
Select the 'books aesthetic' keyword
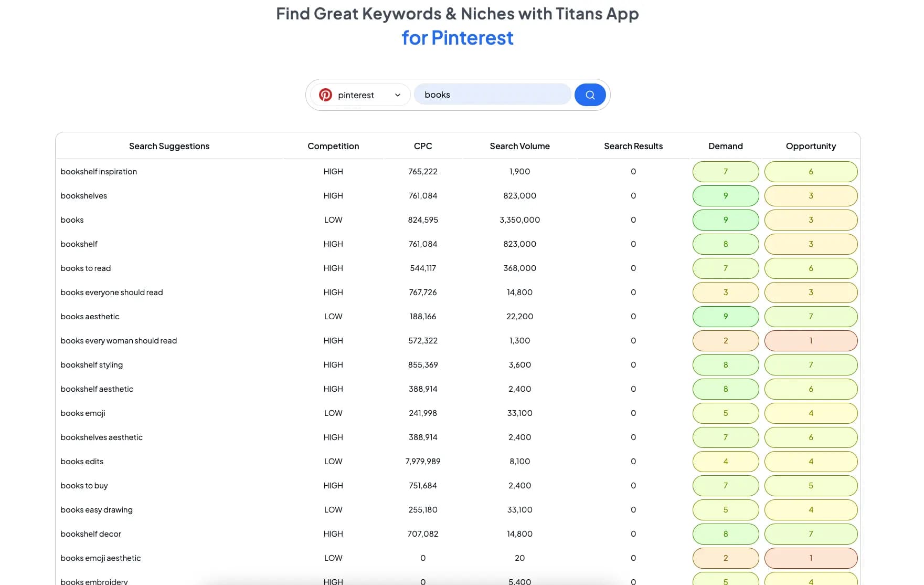(90, 317)
